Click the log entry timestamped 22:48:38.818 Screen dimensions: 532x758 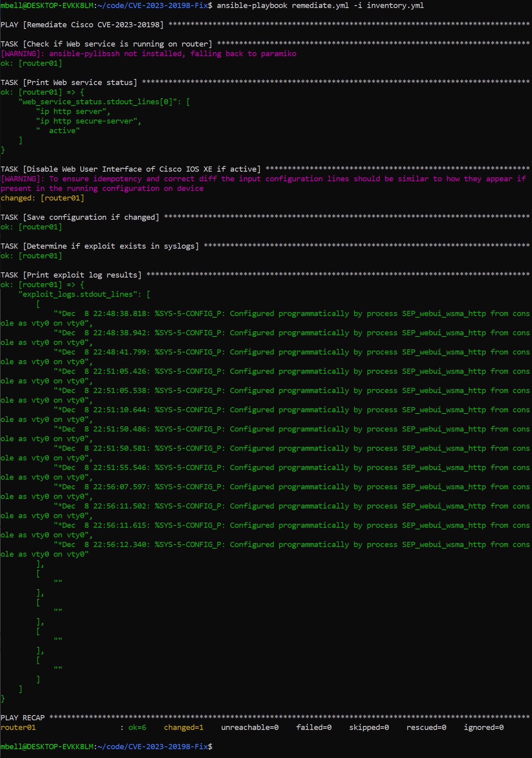click(265, 318)
